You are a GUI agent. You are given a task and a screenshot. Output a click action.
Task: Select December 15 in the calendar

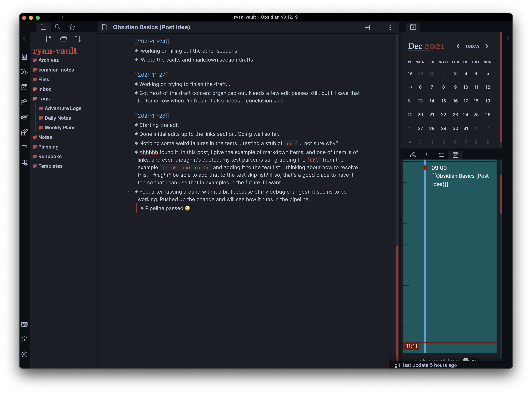(x=443, y=101)
